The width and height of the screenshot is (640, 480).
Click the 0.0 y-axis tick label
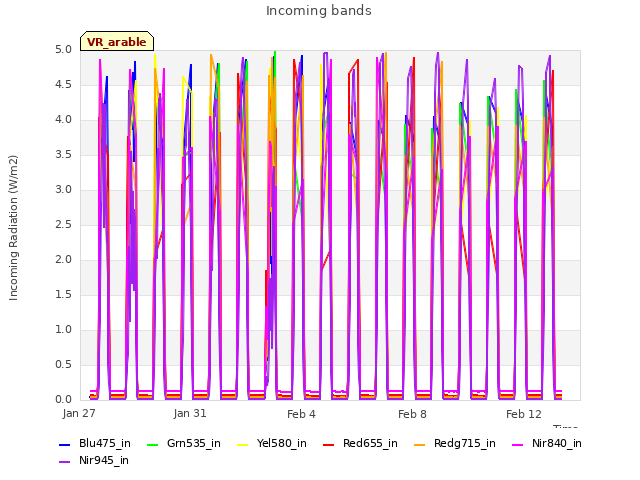pyautogui.click(x=63, y=400)
